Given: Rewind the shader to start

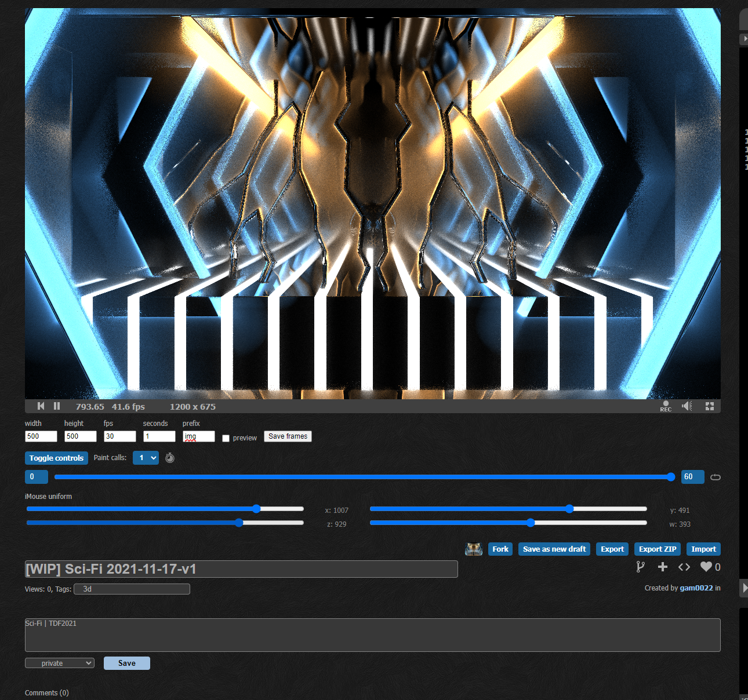Looking at the screenshot, I should pos(41,406).
